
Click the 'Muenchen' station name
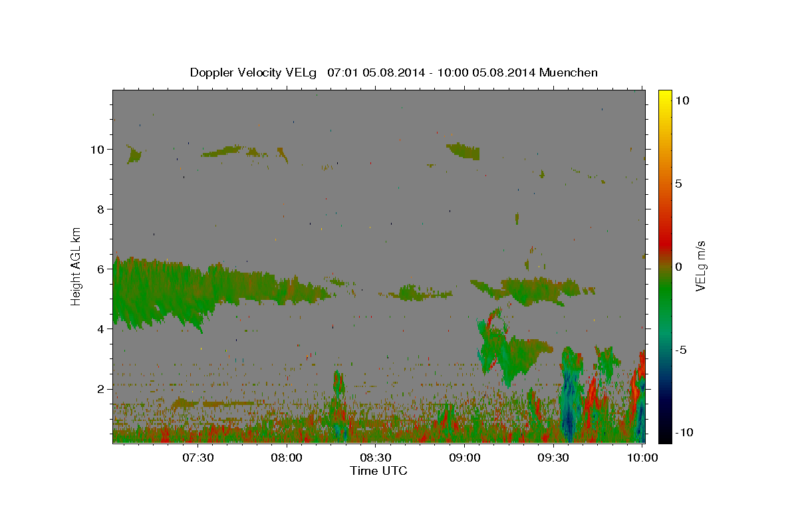coord(569,72)
